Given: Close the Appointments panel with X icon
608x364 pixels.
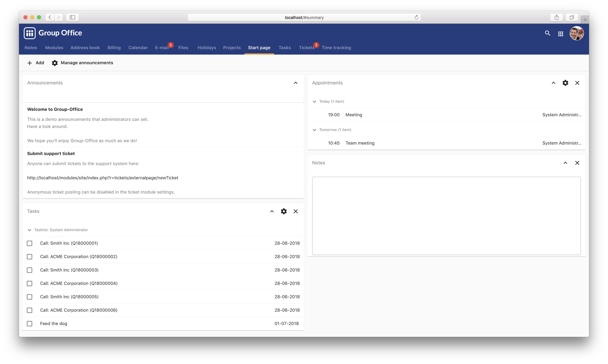Looking at the screenshot, I should pos(577,83).
